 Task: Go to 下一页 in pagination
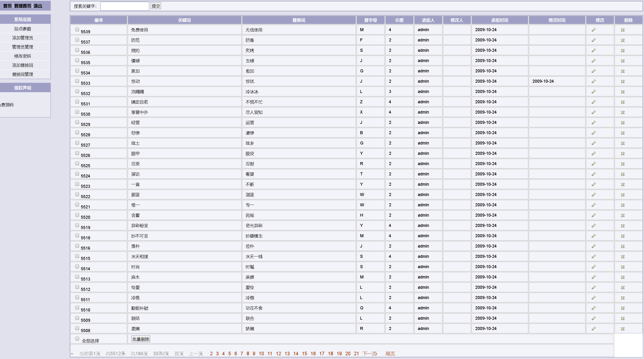click(x=370, y=354)
